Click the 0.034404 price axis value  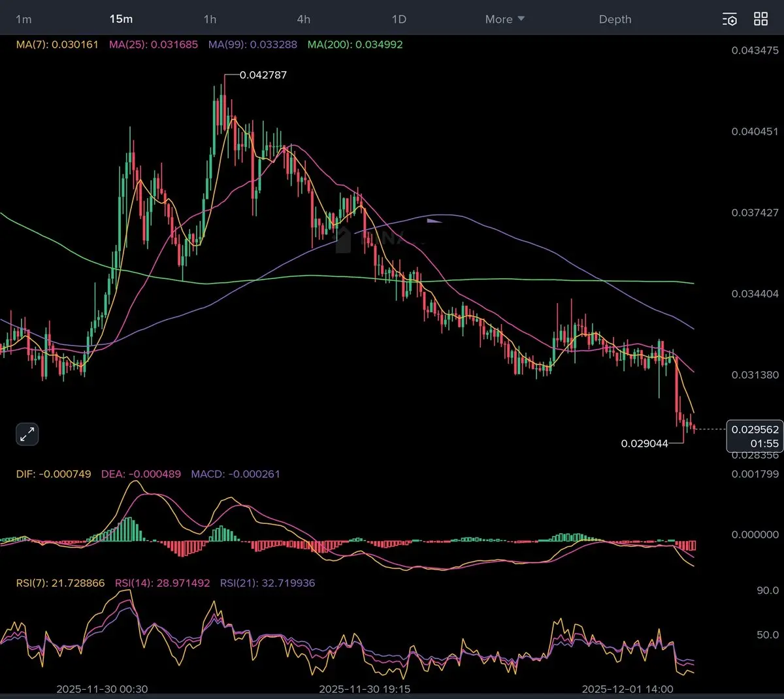[755, 293]
